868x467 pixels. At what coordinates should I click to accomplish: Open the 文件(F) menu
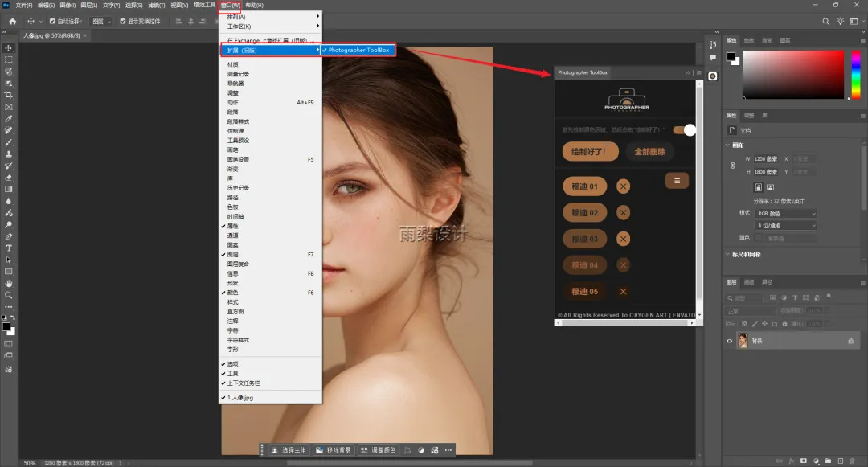[24, 5]
